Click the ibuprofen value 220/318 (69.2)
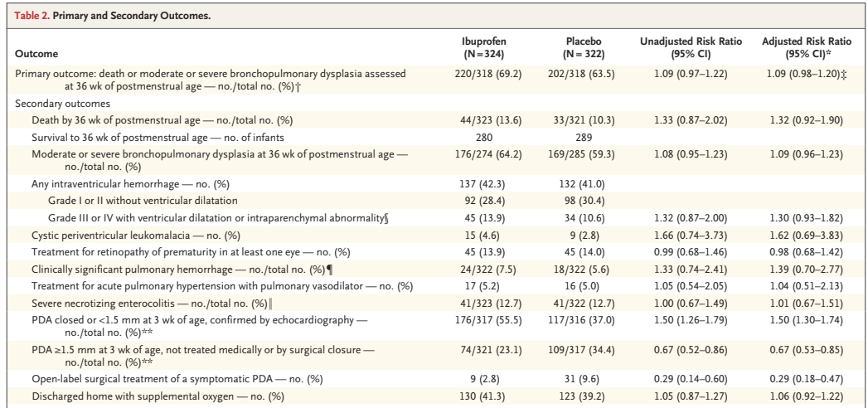 tap(483, 74)
